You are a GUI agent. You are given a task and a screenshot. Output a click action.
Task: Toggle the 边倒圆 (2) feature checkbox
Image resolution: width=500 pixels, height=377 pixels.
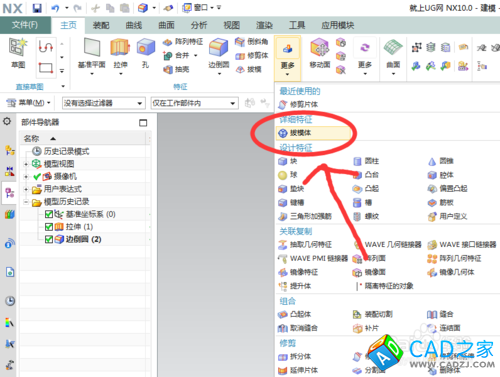[49, 239]
